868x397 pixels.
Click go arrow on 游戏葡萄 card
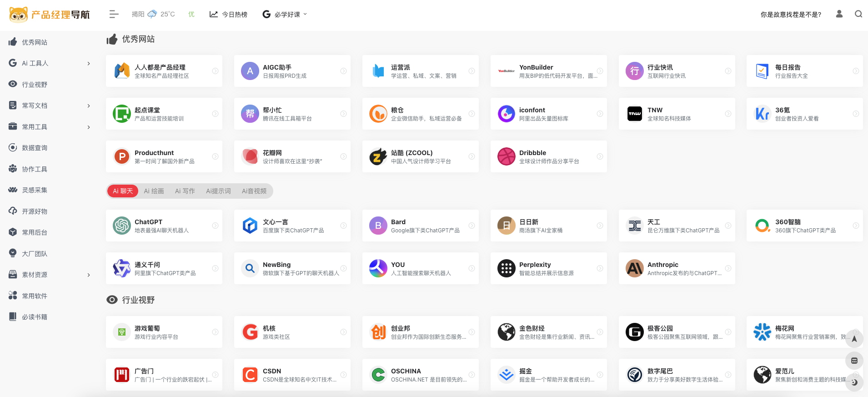(216, 332)
